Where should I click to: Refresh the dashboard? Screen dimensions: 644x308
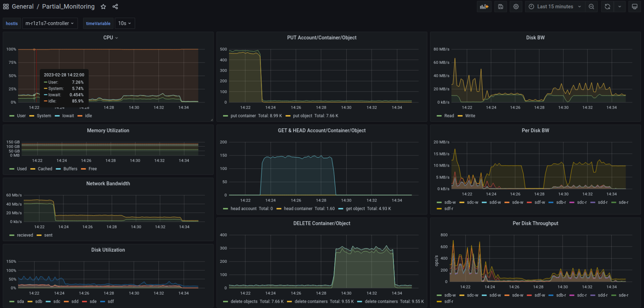[x=607, y=7]
